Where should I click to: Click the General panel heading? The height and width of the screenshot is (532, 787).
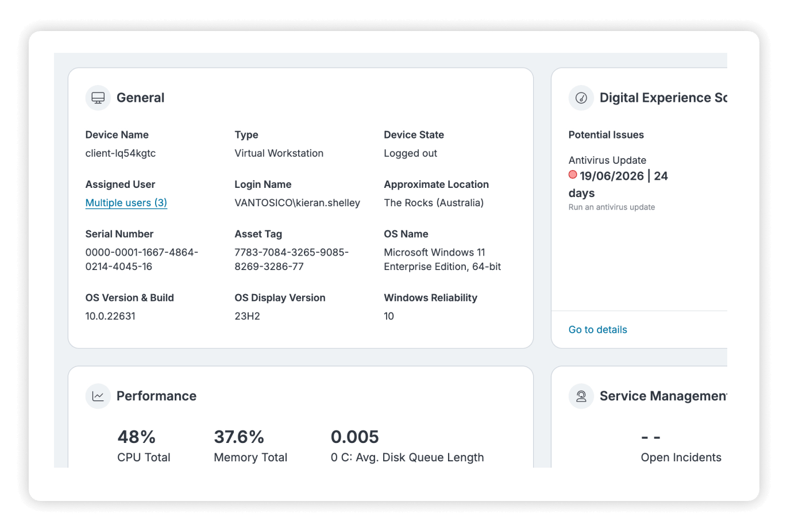141,98
